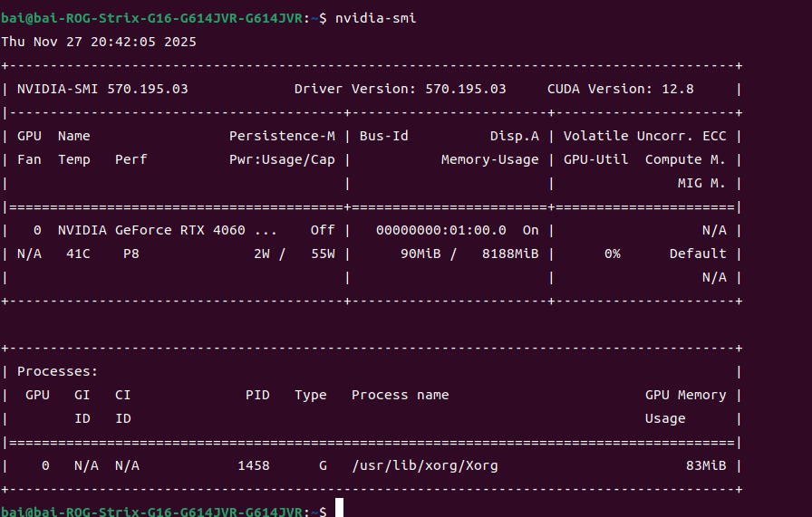Select the Pwr:Usage/Cap header text

point(282,160)
